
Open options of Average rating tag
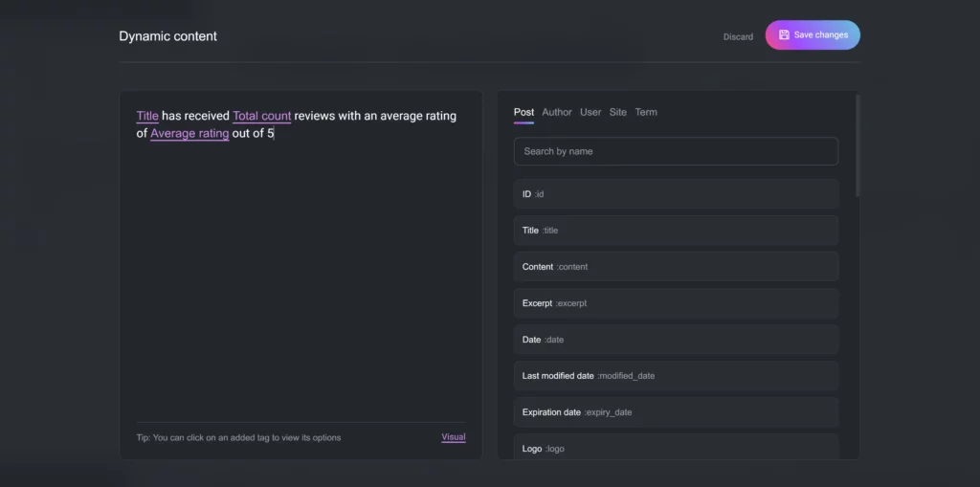(189, 133)
